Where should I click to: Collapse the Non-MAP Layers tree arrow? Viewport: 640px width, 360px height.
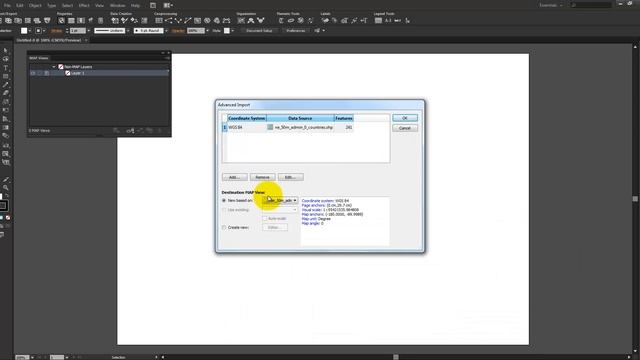54,67
